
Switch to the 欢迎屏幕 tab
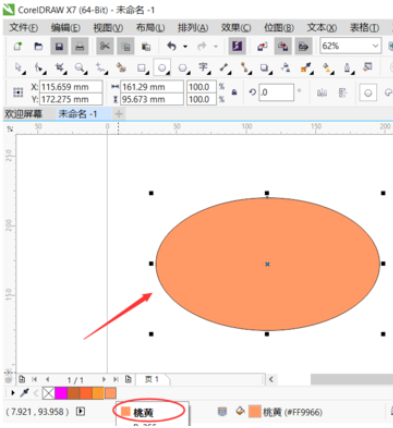tap(23, 114)
